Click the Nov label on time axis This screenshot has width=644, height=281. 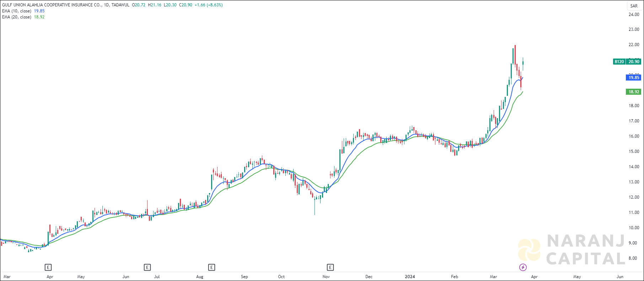[x=326, y=277]
